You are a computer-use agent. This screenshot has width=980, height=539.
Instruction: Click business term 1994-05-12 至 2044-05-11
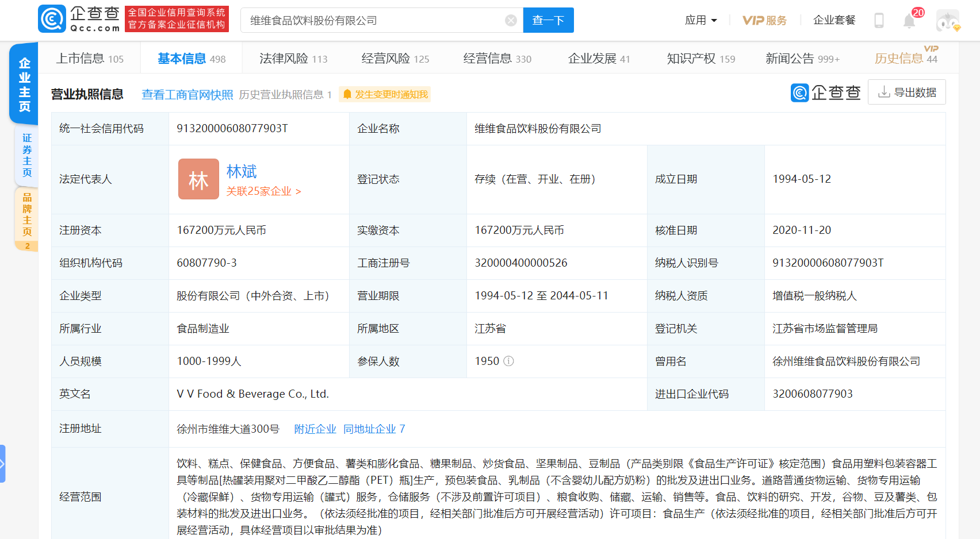click(x=541, y=295)
